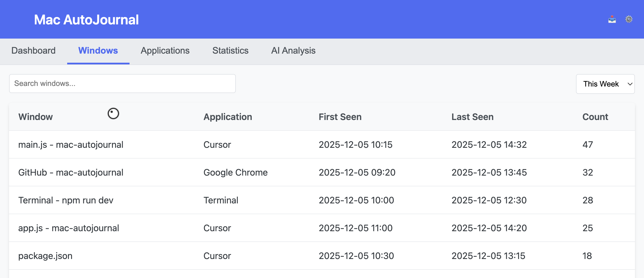Select the active Windows tab
Viewport: 644px width, 278px height.
[98, 51]
